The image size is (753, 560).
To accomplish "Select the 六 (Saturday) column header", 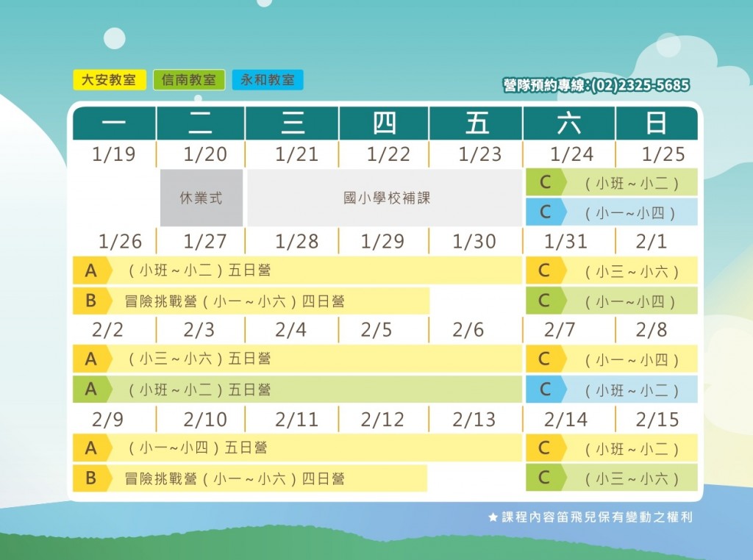I will tap(569, 123).
